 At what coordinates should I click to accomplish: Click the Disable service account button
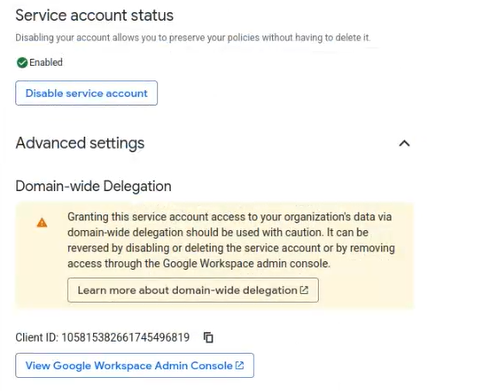point(86,93)
